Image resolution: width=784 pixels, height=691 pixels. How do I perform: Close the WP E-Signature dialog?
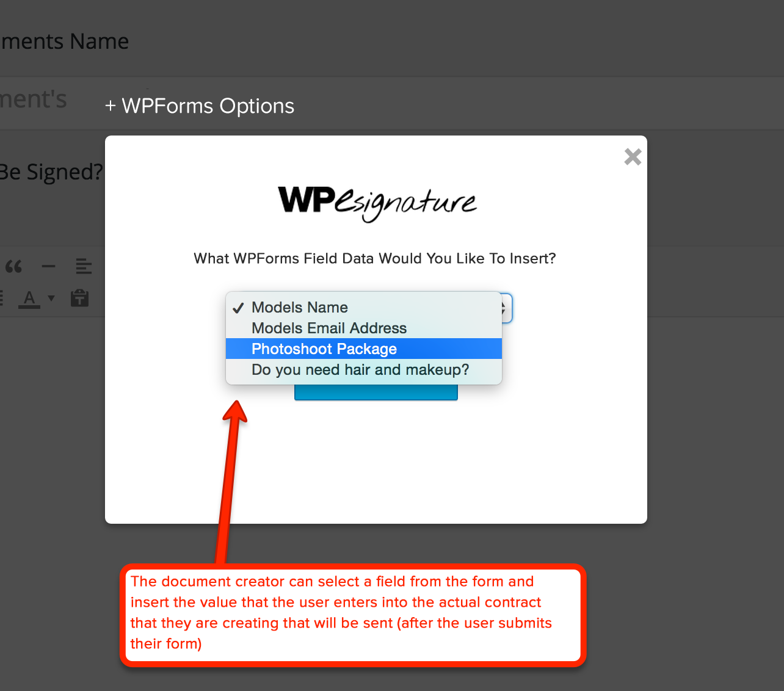click(x=633, y=157)
